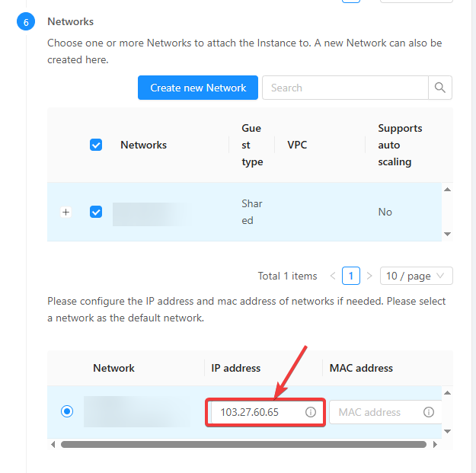Viewport: 476px width, 473px height.
Task: Uncheck the Shared network row checkbox
Action: [x=96, y=212]
